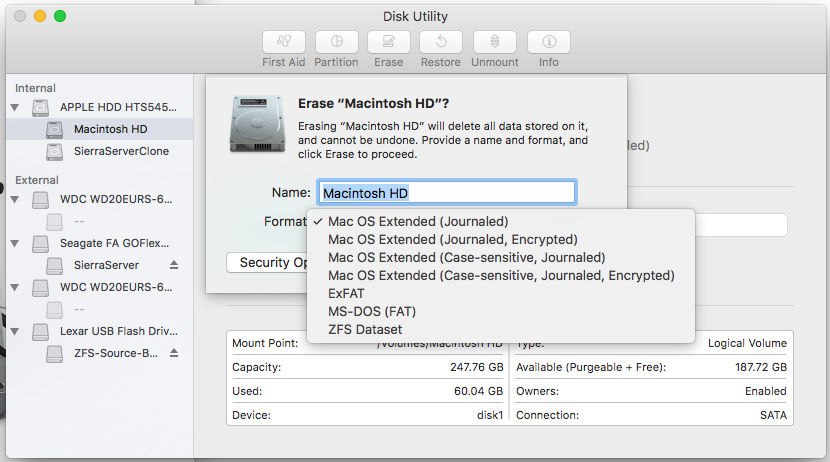Select SierraServer volume in the sidebar
This screenshot has height=462, width=830.
[106, 265]
